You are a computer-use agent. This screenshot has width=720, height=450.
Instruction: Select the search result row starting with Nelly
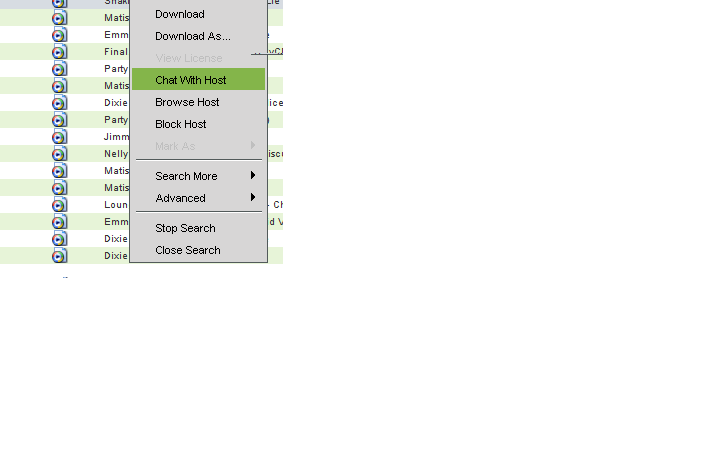coord(116,154)
